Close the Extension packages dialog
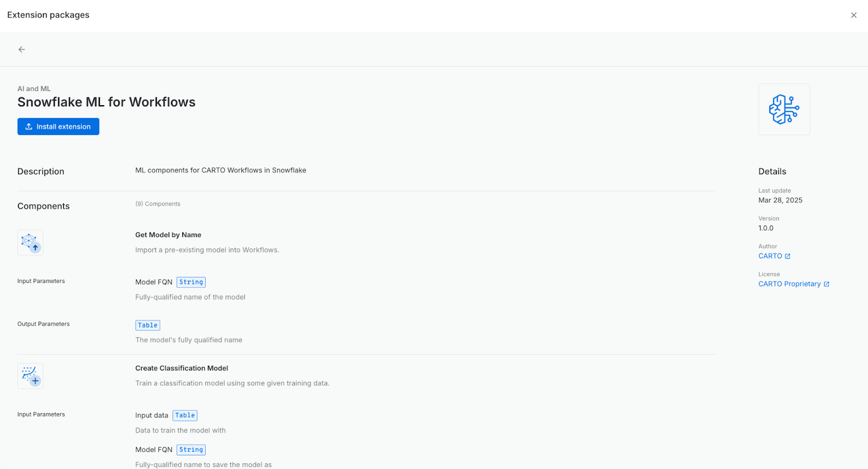The height and width of the screenshot is (469, 868). (854, 15)
